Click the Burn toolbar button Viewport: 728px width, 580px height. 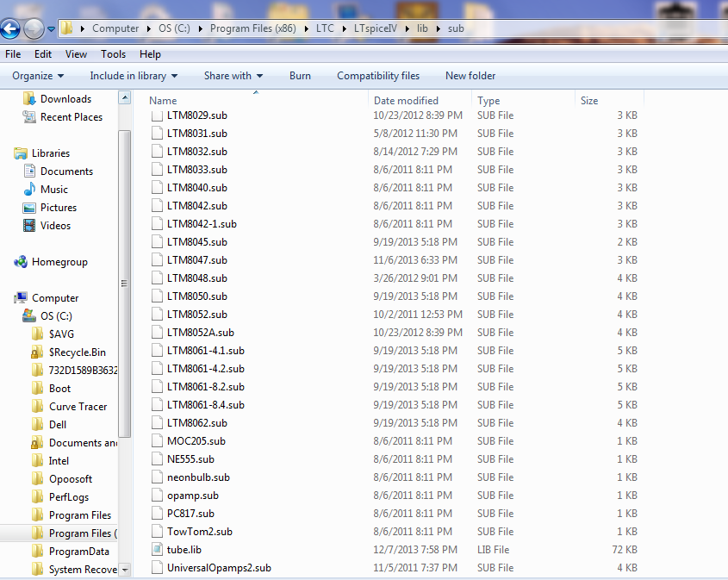click(x=300, y=76)
